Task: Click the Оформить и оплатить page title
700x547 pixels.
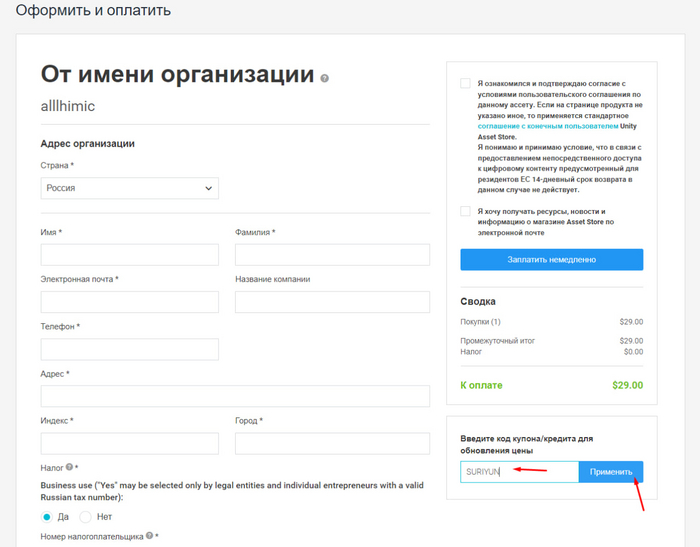Action: 93,10
